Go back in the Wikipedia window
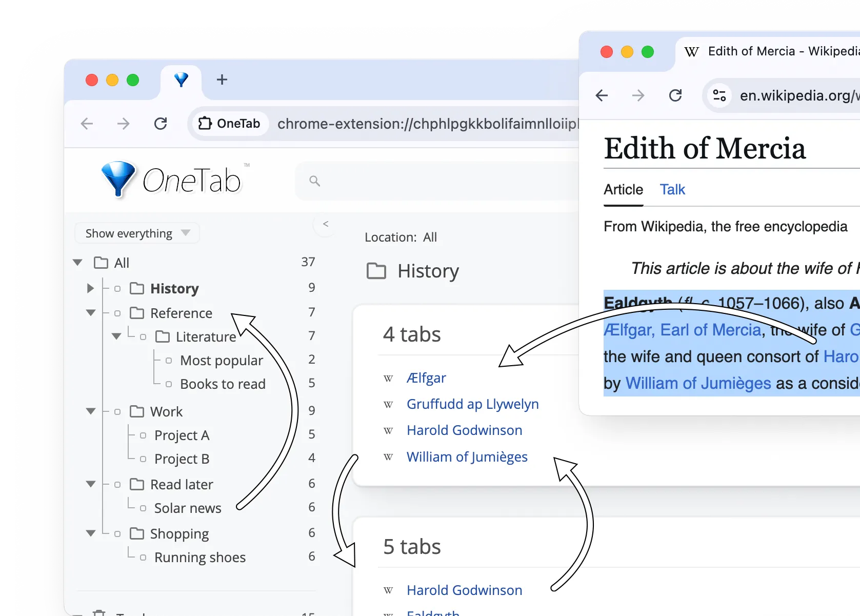860x616 pixels. tap(602, 95)
